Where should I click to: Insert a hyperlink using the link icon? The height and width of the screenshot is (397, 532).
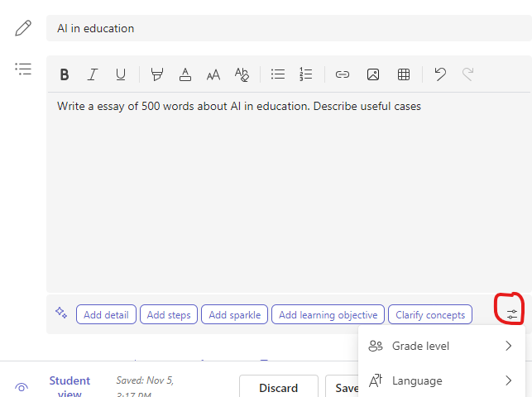(343, 74)
